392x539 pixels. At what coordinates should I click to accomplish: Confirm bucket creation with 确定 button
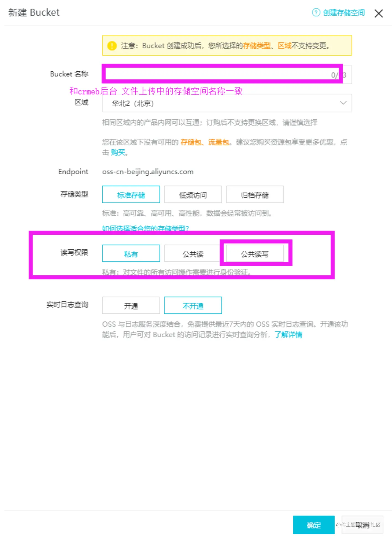(x=314, y=525)
